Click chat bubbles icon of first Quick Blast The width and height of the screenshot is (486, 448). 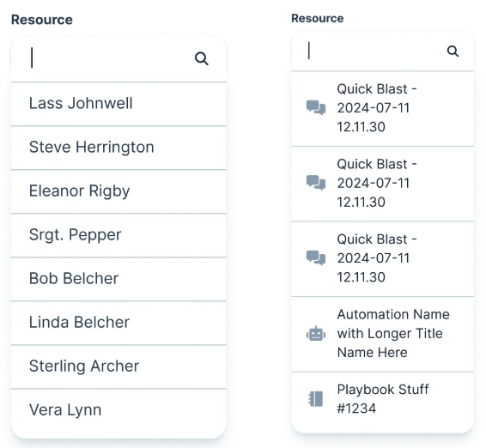tap(316, 107)
